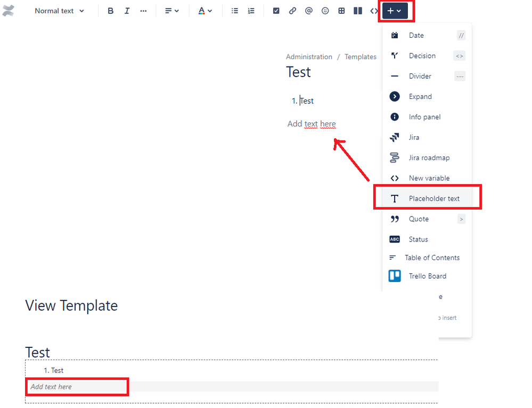Insert a mention with the @ icon
This screenshot has height=408, width=532.
(x=308, y=10)
